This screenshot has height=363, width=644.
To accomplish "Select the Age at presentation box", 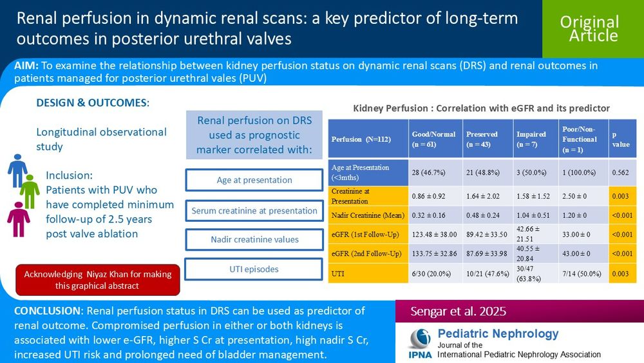I will [x=254, y=180].
